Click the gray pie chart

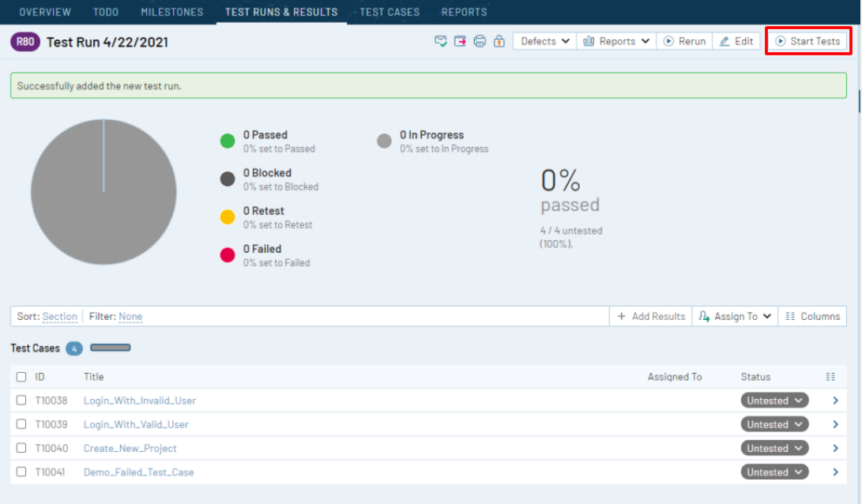[104, 192]
